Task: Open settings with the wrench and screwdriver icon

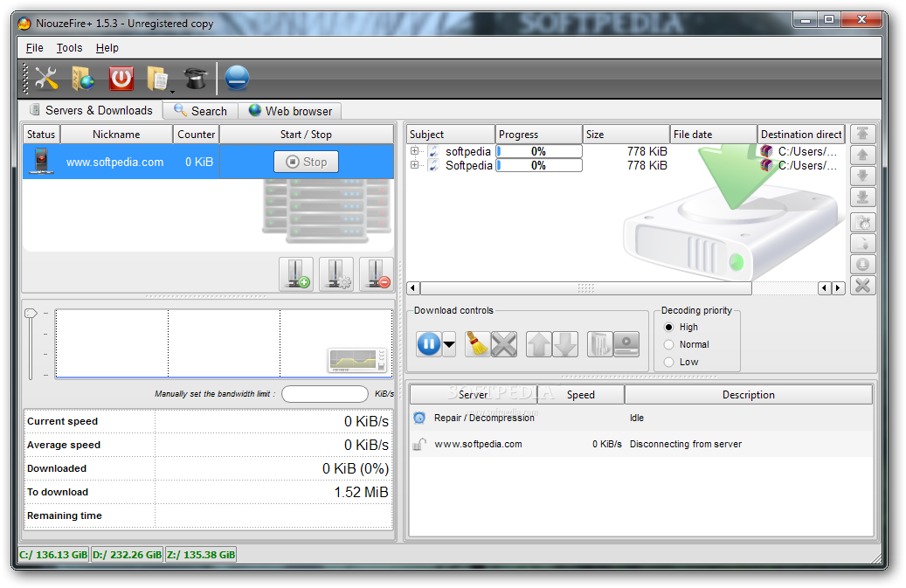Action: [46, 79]
